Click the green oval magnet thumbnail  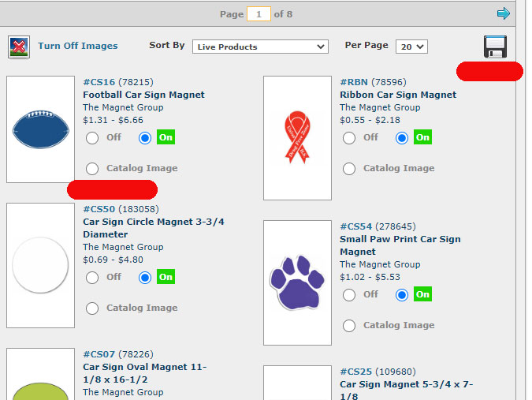click(x=40, y=374)
